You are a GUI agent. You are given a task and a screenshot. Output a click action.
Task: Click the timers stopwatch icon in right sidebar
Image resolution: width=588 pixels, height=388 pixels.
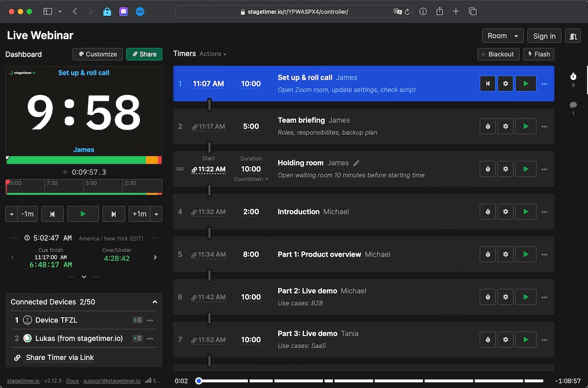click(573, 77)
